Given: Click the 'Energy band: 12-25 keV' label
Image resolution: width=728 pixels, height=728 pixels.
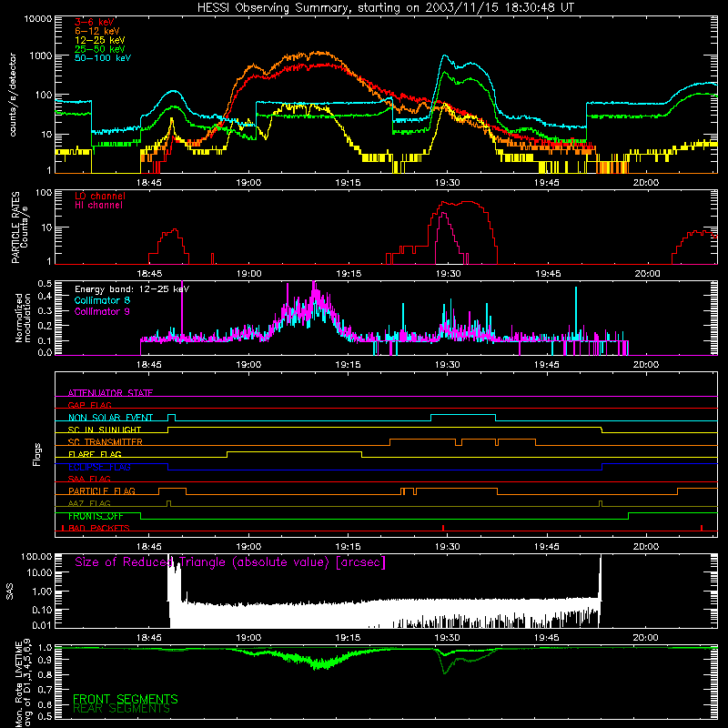Looking at the screenshot, I should (132, 289).
